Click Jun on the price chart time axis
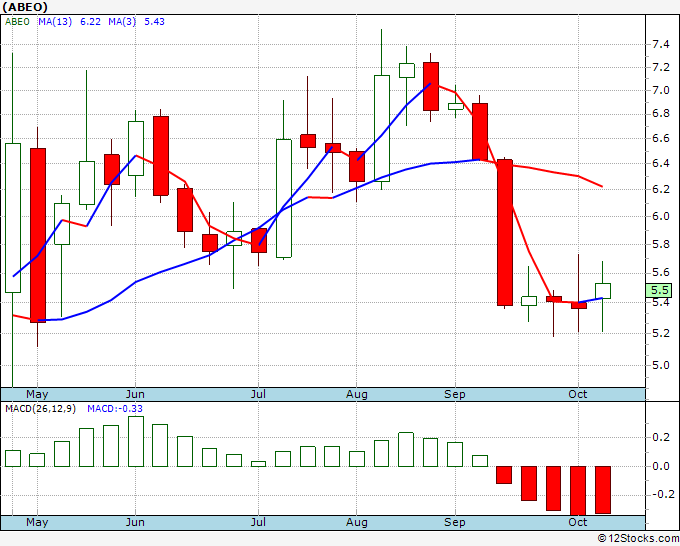The height and width of the screenshot is (546, 680). click(x=135, y=394)
